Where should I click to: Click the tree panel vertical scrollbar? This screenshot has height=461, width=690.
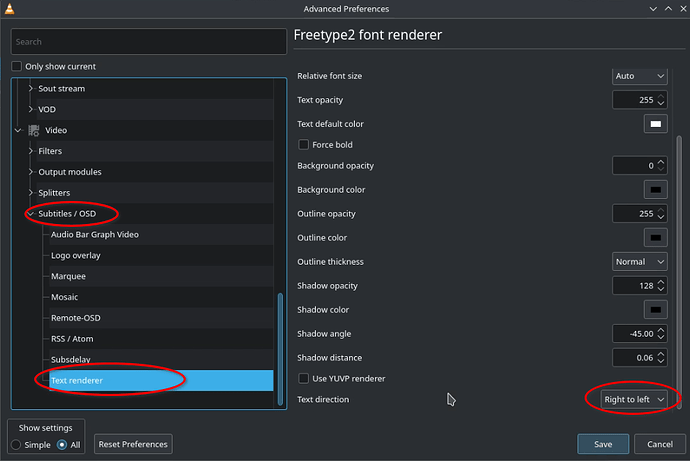[x=280, y=349]
